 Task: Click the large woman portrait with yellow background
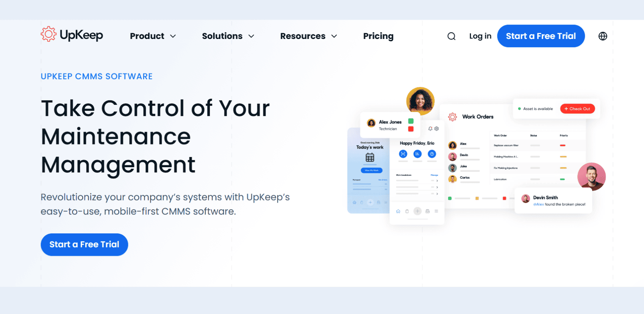(x=420, y=101)
